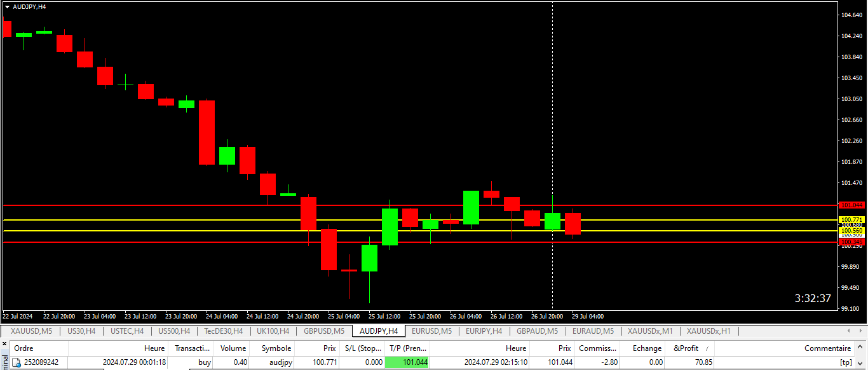Click the Volume column header
This screenshot has width=868, height=370.
pyautogui.click(x=233, y=348)
